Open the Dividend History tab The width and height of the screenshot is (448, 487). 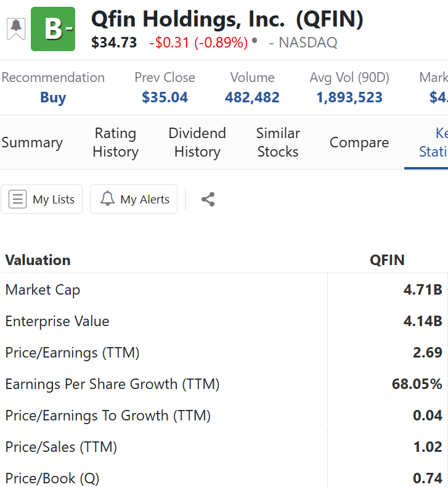(197, 142)
